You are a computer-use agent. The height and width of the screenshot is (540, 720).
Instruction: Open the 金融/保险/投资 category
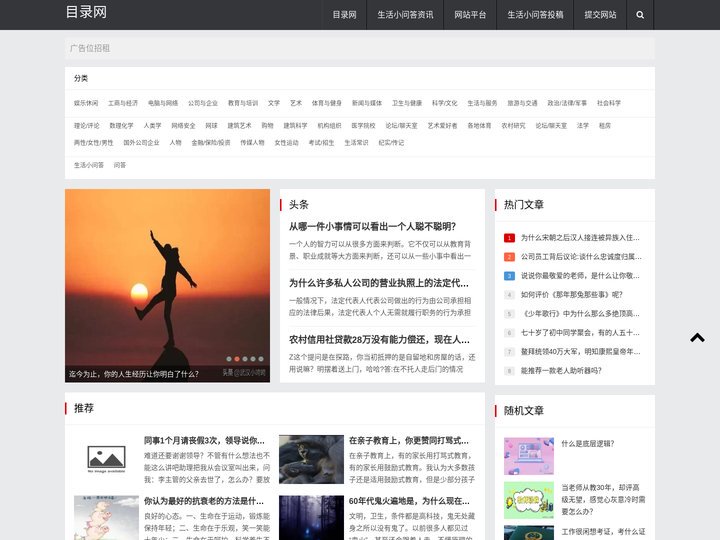tap(211, 143)
